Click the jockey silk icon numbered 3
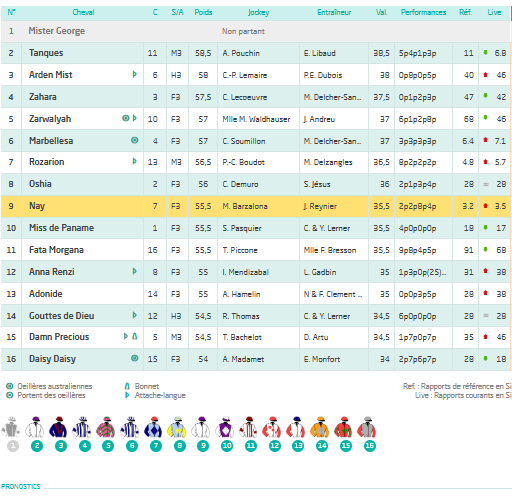Screen dimensions: 512x499 58,428
